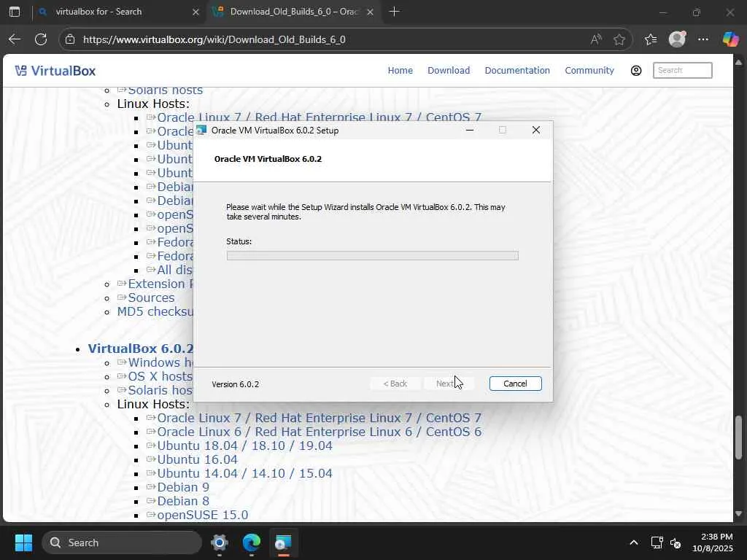Open Edge Settings and more menu
747x560 pixels.
click(x=703, y=39)
